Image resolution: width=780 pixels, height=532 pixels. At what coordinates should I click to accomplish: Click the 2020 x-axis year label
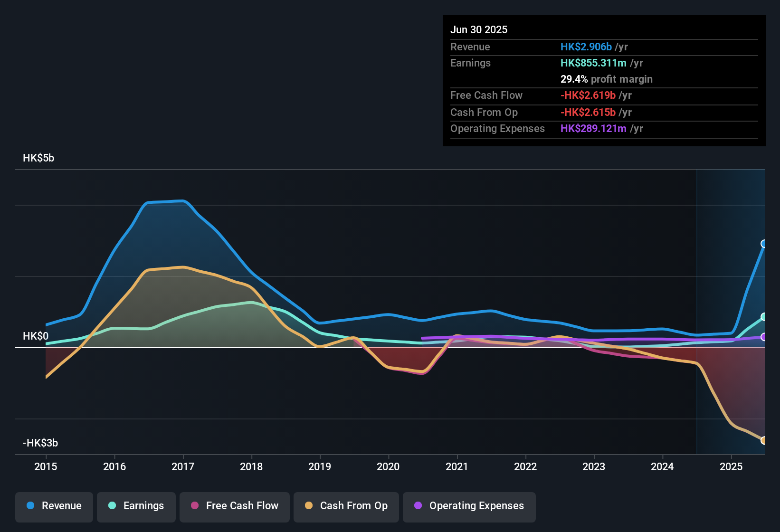tap(388, 466)
